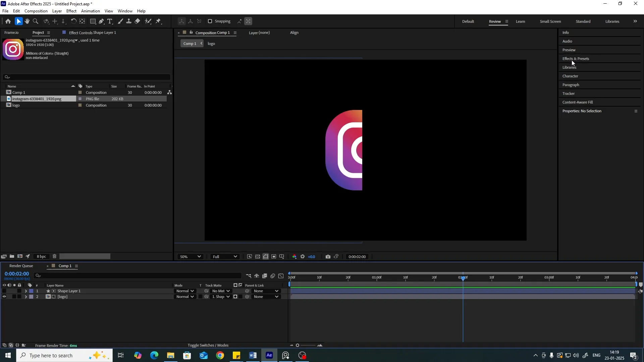Select the Horizontal Type tool
This screenshot has height=362, width=644.
pos(110,21)
